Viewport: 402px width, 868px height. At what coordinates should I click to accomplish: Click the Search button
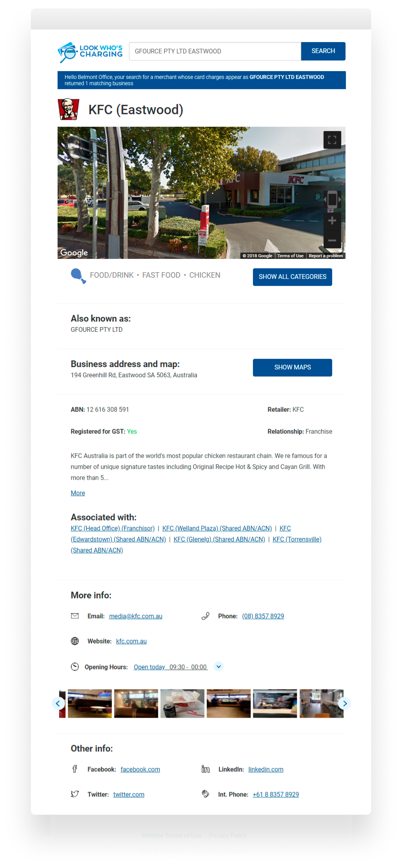click(323, 51)
